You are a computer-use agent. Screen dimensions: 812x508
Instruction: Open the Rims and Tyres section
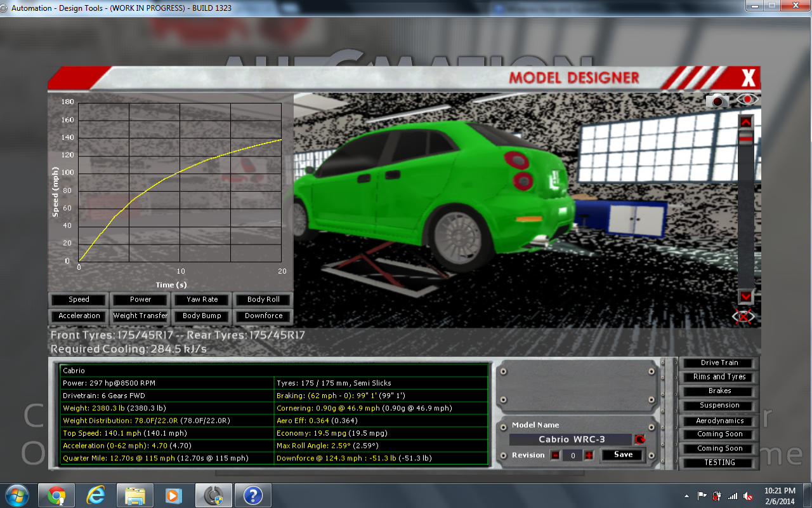click(719, 377)
